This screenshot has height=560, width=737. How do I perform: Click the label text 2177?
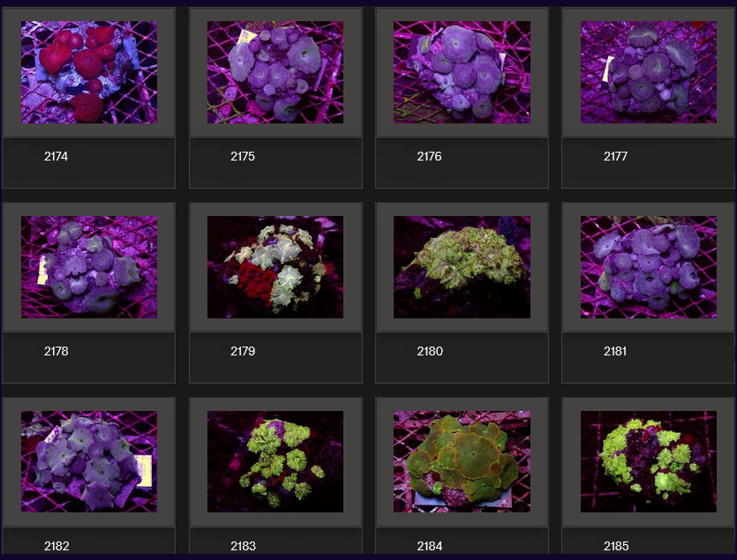pyautogui.click(x=615, y=156)
